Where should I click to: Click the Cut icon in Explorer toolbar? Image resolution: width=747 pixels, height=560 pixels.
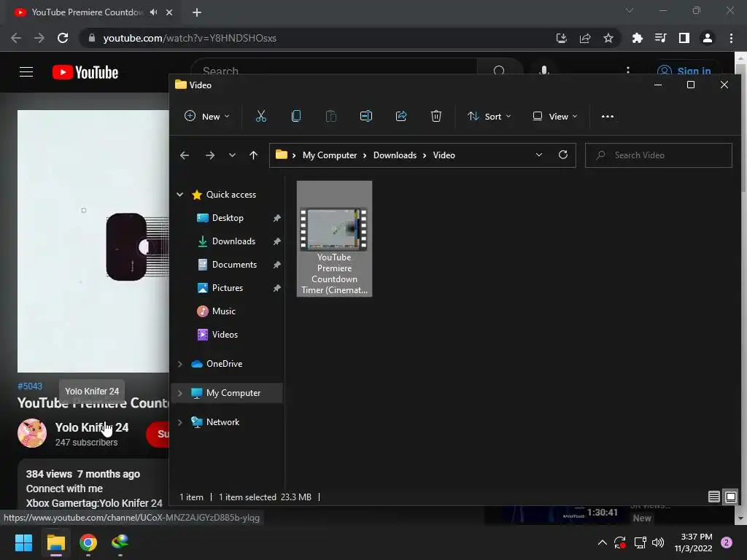tap(260, 116)
